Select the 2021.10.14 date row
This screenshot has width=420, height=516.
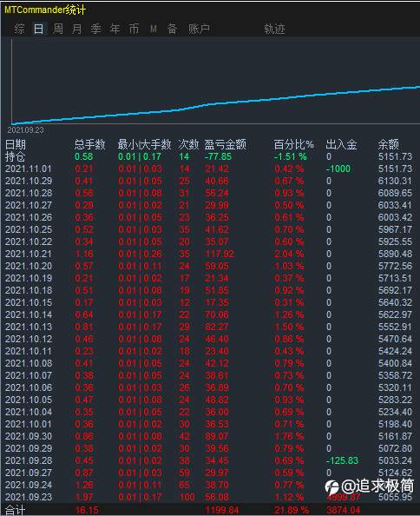point(29,315)
